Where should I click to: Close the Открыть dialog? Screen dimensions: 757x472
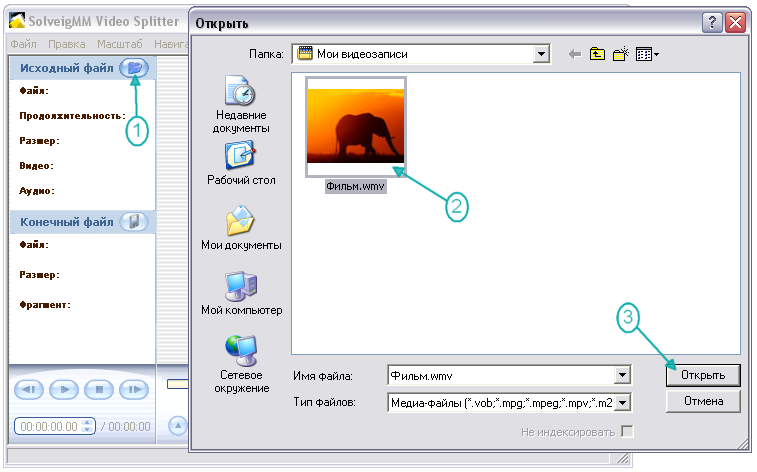point(735,22)
